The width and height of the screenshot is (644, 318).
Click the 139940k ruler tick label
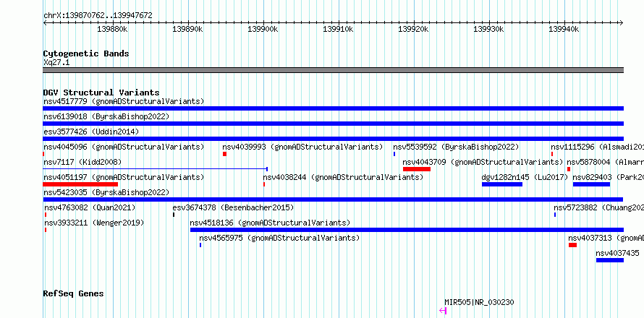click(x=564, y=30)
